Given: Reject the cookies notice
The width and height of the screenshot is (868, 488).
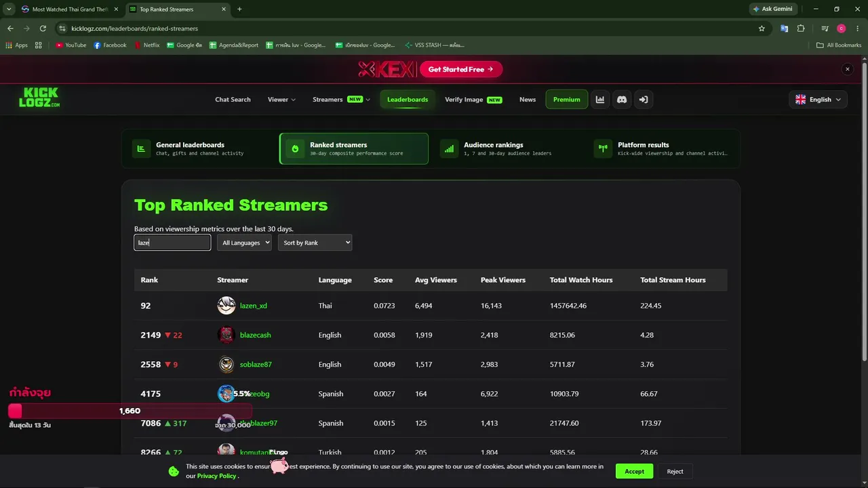Looking at the screenshot, I should click(675, 471).
